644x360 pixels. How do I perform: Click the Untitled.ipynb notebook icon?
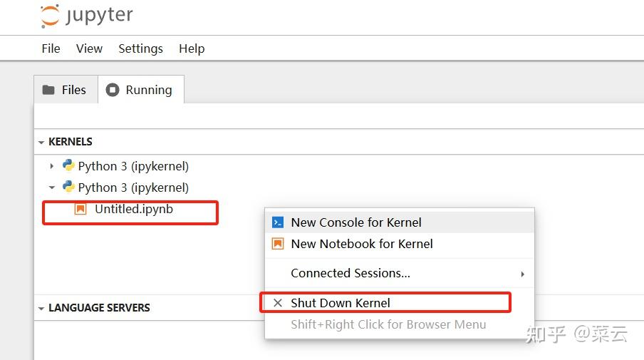click(80, 210)
